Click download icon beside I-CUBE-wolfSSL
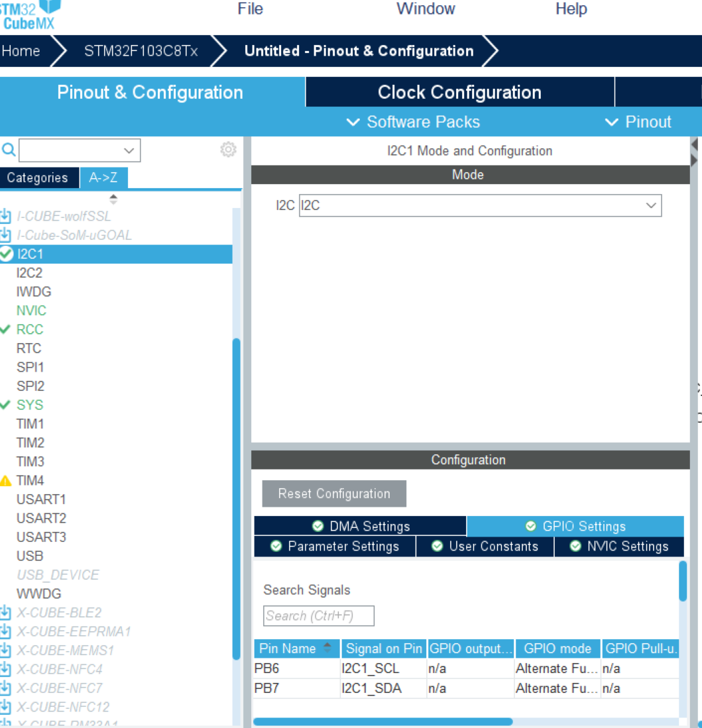The height and width of the screenshot is (728, 702). (5, 216)
